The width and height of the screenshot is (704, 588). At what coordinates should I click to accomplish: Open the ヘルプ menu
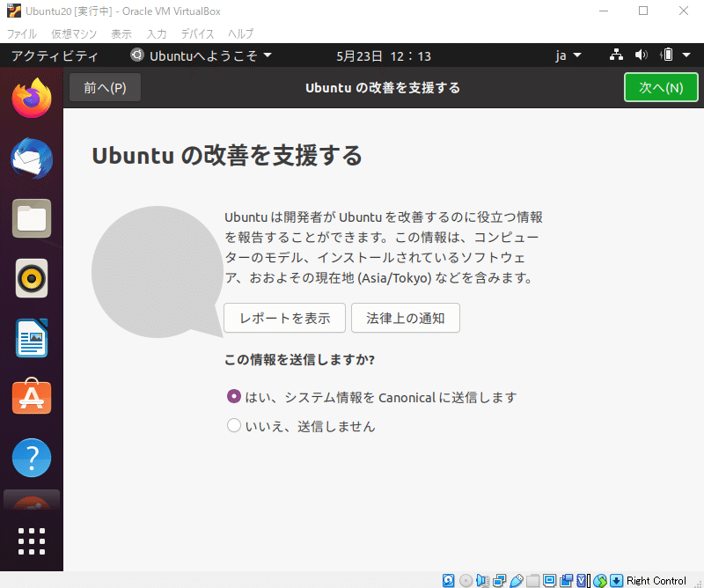click(x=240, y=33)
